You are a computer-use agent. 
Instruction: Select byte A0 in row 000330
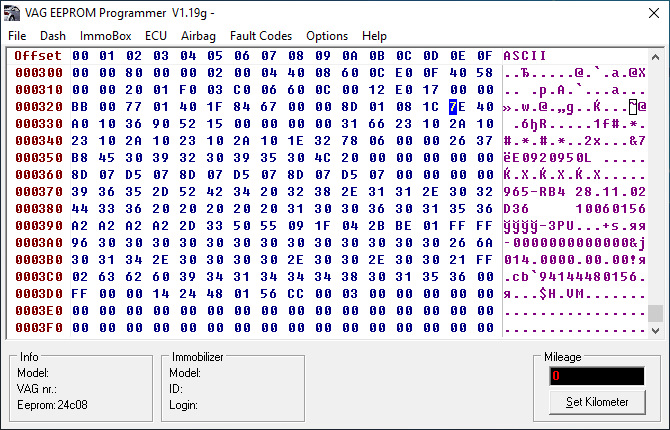80,124
